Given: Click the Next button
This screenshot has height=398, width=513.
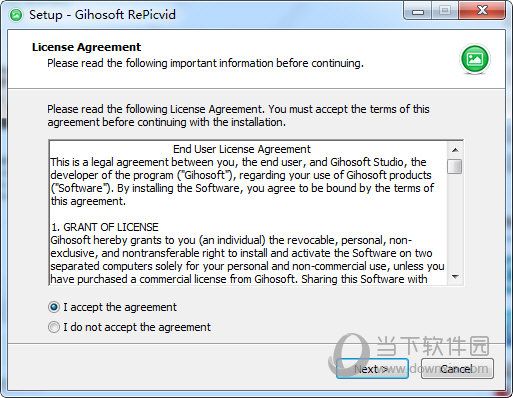Looking at the screenshot, I should (x=372, y=368).
